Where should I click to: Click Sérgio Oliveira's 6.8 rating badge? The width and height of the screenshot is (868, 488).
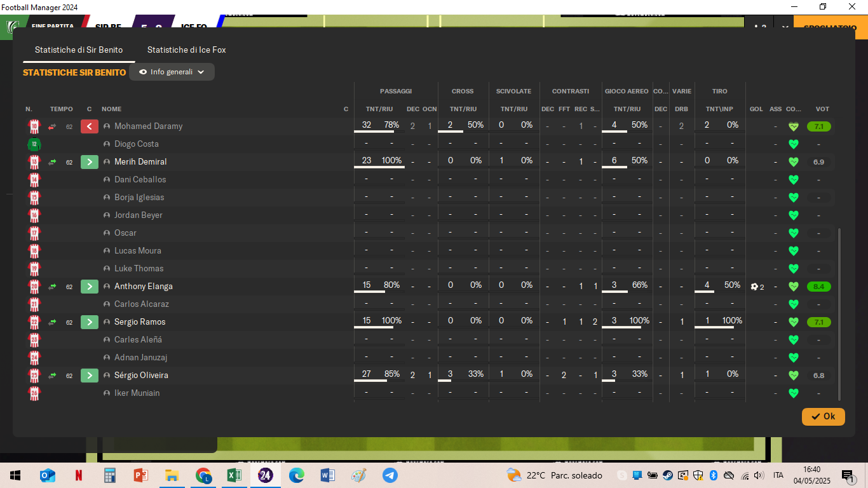(x=819, y=376)
